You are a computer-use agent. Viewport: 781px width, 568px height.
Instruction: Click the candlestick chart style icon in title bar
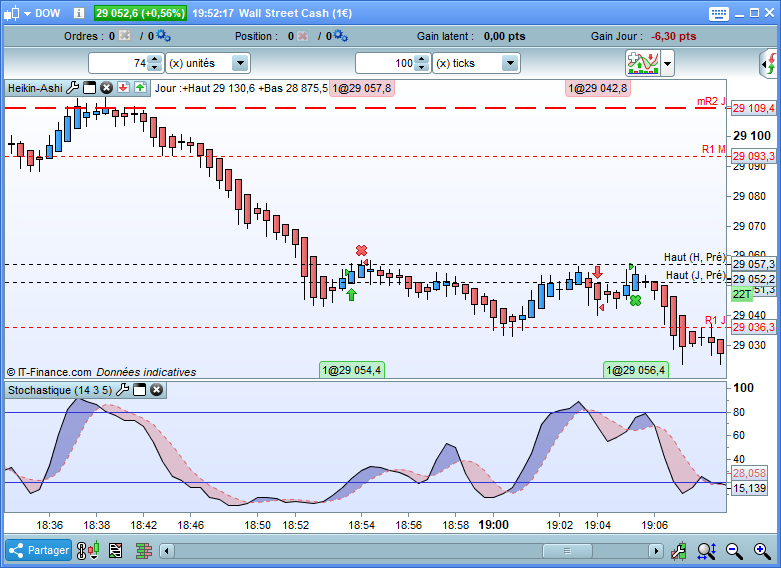coord(11,13)
